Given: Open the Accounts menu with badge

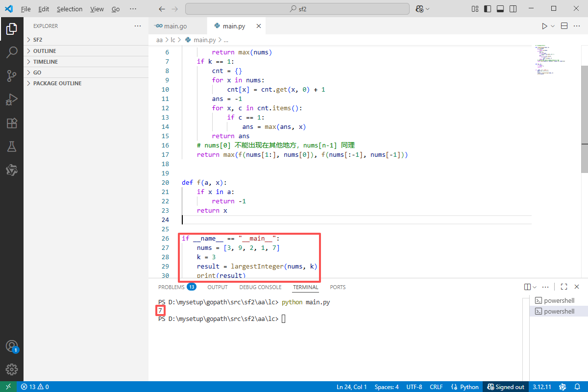Looking at the screenshot, I should click(x=12, y=346).
